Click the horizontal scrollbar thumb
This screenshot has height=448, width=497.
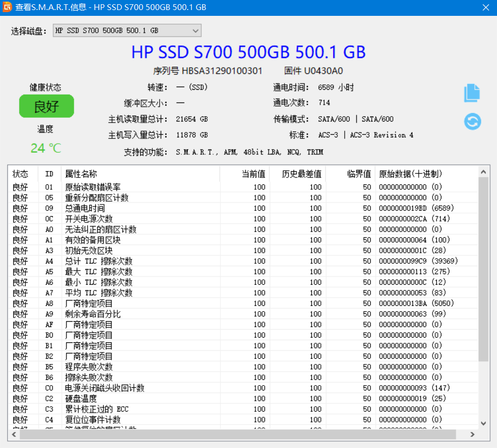click(x=238, y=434)
